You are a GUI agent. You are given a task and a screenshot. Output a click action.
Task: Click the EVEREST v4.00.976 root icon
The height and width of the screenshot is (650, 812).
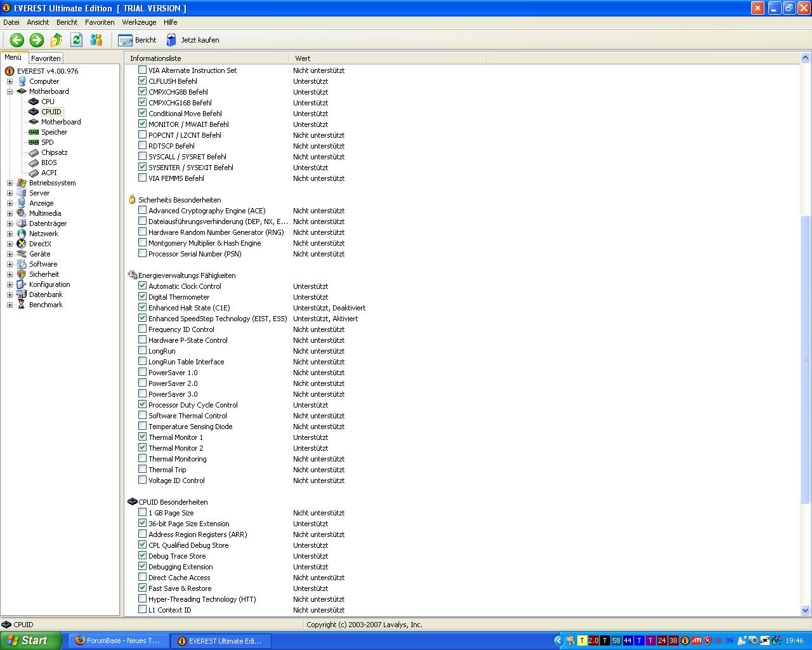point(10,71)
